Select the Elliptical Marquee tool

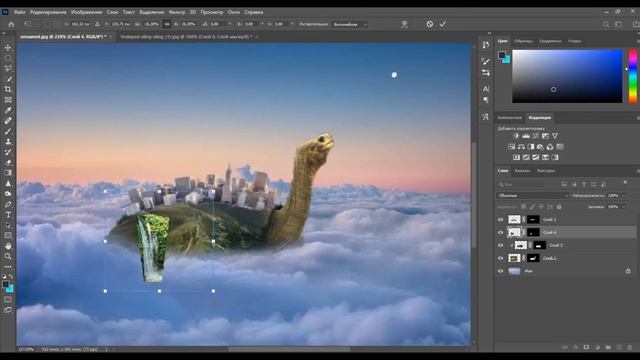pos(8,58)
